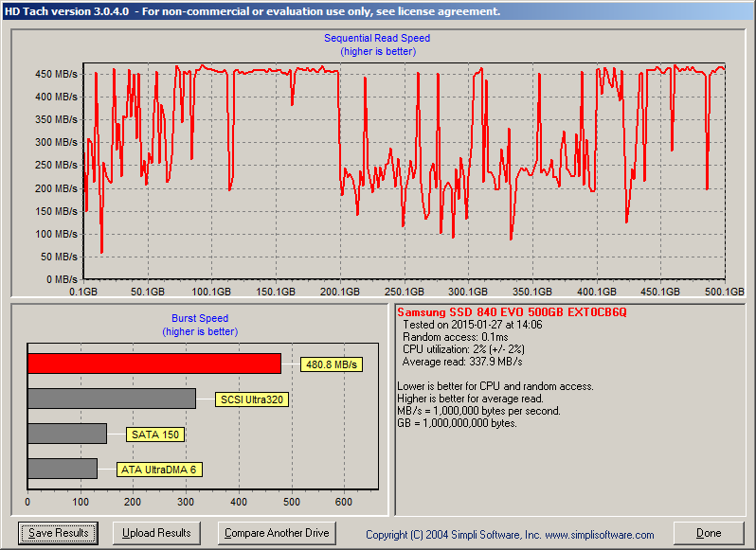Click the SCSI Ultra320 label
Viewport: 756px width, 550px height.
pos(252,399)
